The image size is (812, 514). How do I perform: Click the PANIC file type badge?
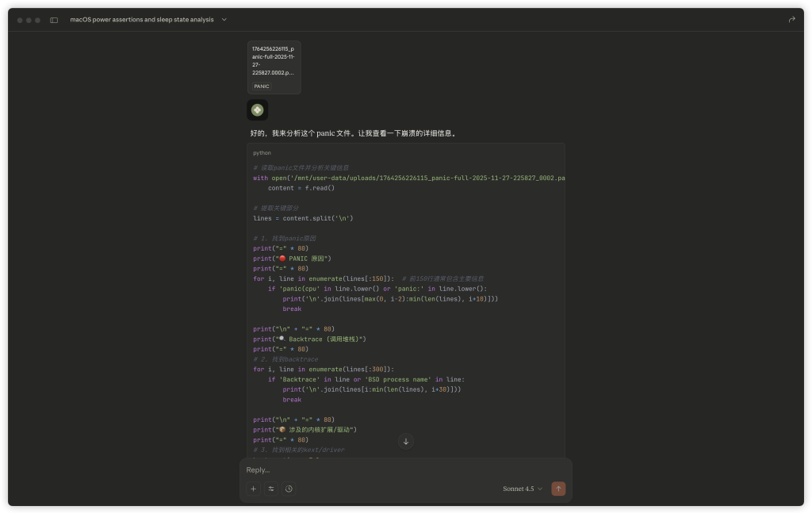coord(262,86)
